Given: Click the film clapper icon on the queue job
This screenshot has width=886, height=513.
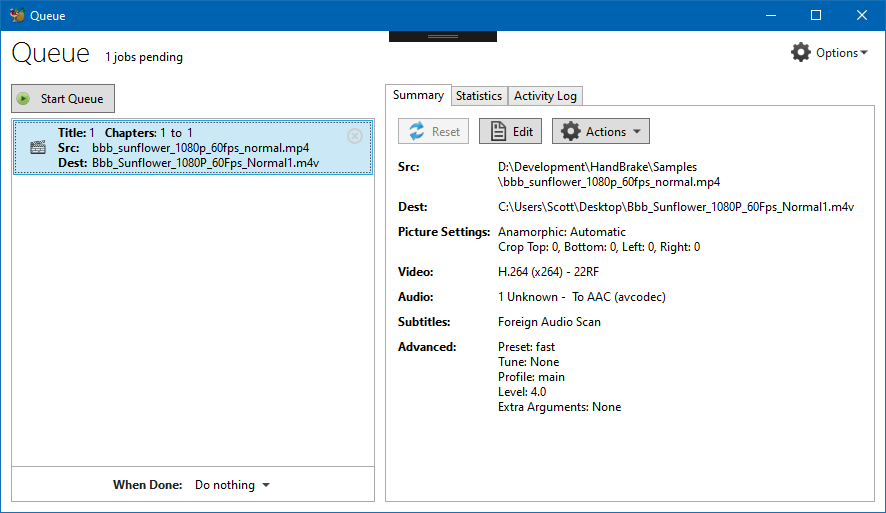Looking at the screenshot, I should pyautogui.click(x=38, y=147).
